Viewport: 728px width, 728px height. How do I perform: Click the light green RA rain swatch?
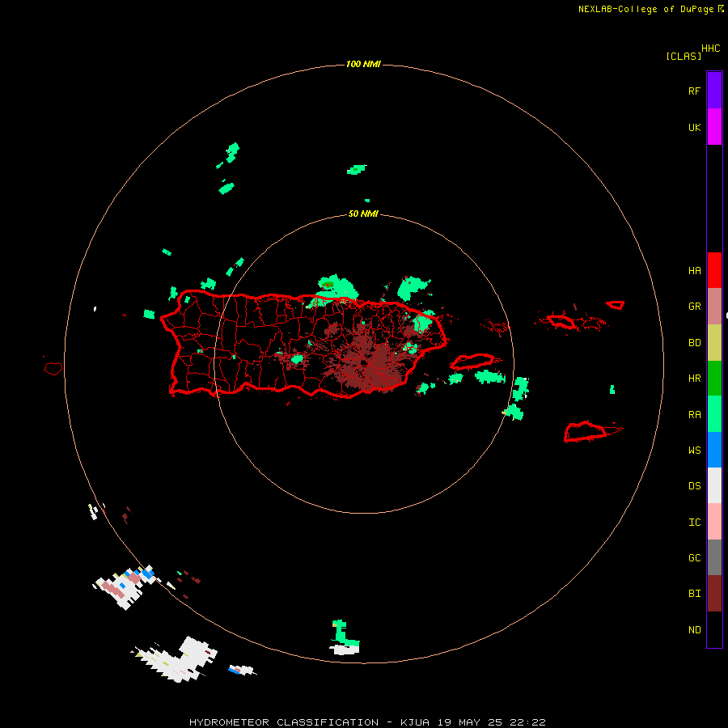point(714,414)
